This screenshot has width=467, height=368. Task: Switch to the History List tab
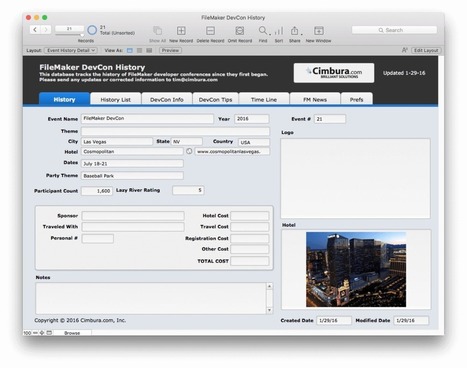[x=115, y=99]
